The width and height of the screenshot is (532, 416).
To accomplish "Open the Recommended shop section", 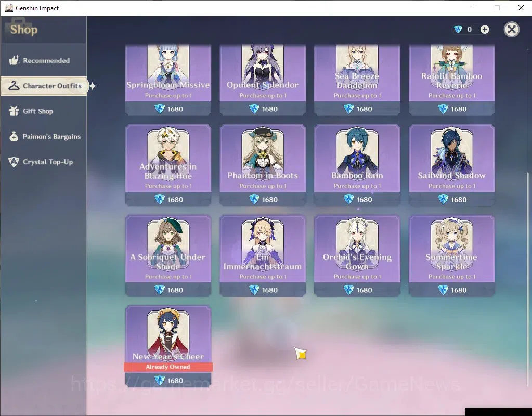I will coord(44,61).
